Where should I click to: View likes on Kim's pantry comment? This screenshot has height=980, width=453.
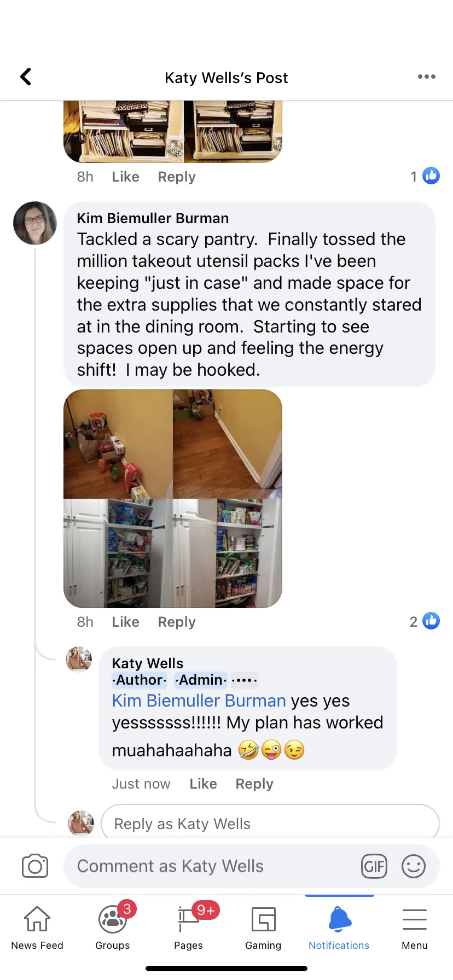pos(425,621)
